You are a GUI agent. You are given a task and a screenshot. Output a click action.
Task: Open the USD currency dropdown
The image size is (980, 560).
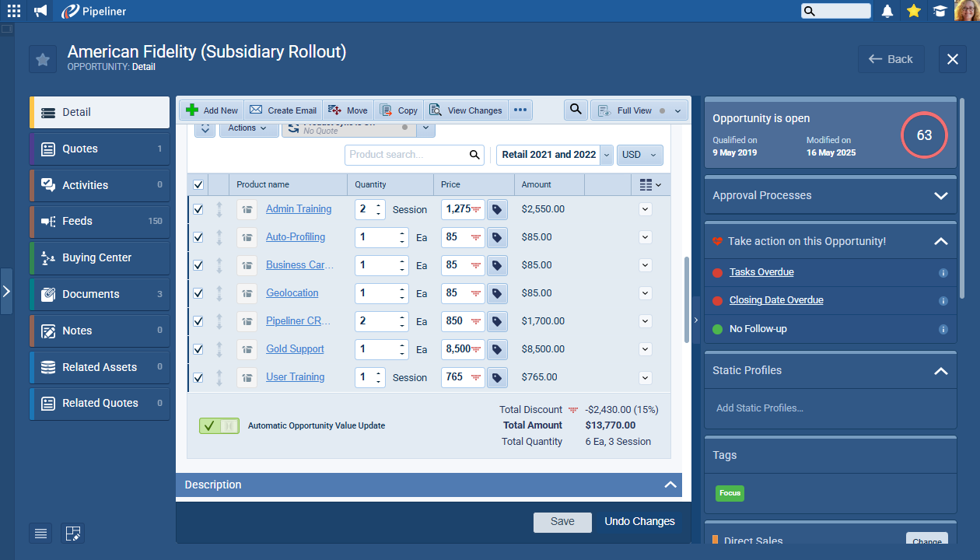[639, 155]
